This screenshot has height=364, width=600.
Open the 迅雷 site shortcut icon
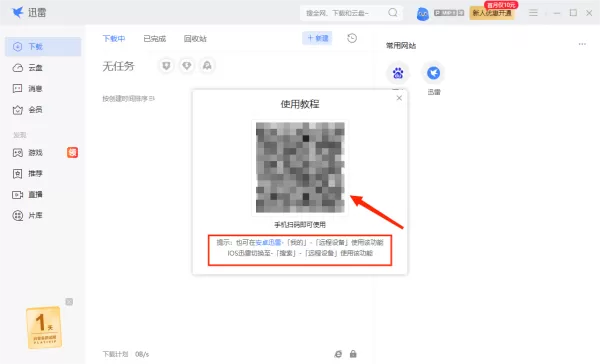point(434,73)
